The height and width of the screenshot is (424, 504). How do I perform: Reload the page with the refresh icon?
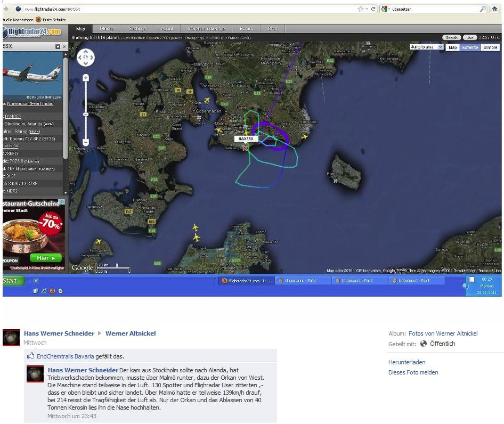click(373, 9)
